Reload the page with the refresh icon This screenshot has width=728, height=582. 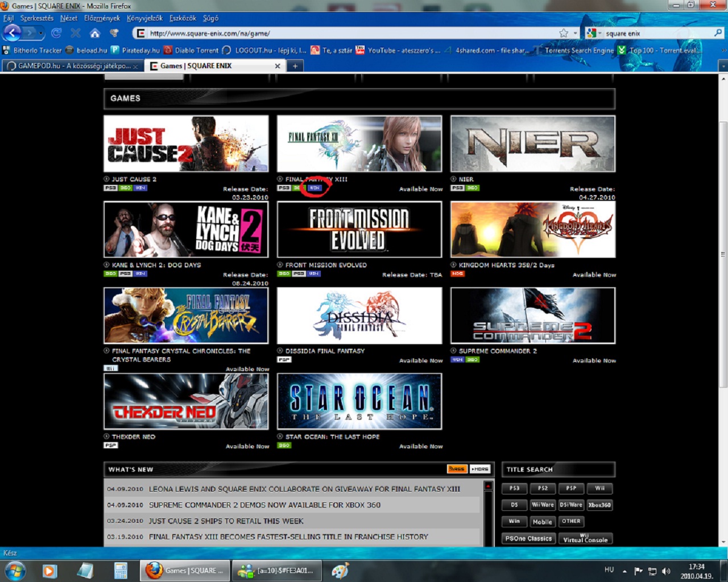pos(56,33)
